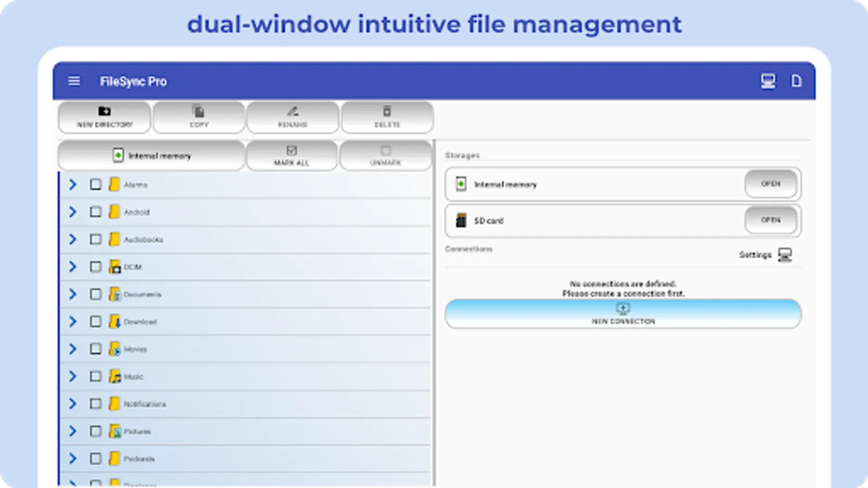Image resolution: width=868 pixels, height=488 pixels.
Task: Click Unmark to deselect folders
Action: click(386, 156)
